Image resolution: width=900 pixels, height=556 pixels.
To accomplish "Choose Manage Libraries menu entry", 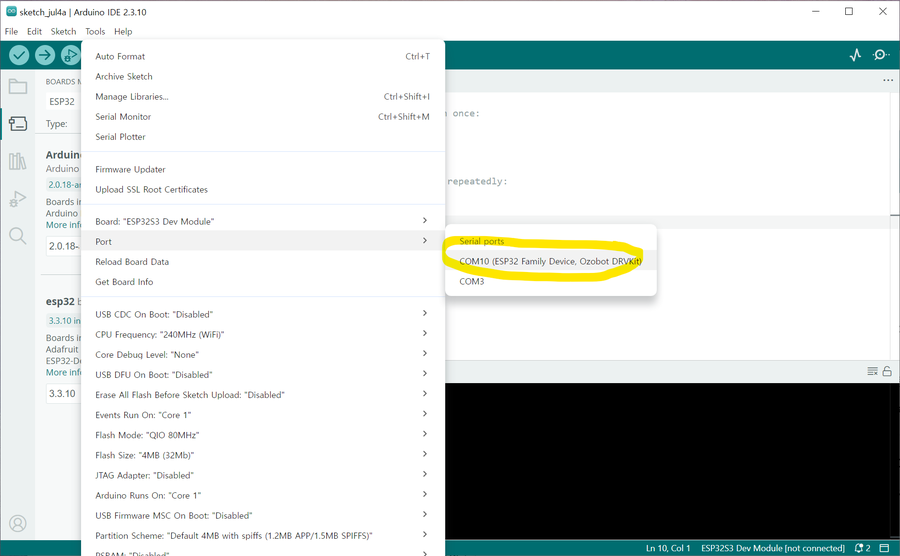I will [263, 96].
